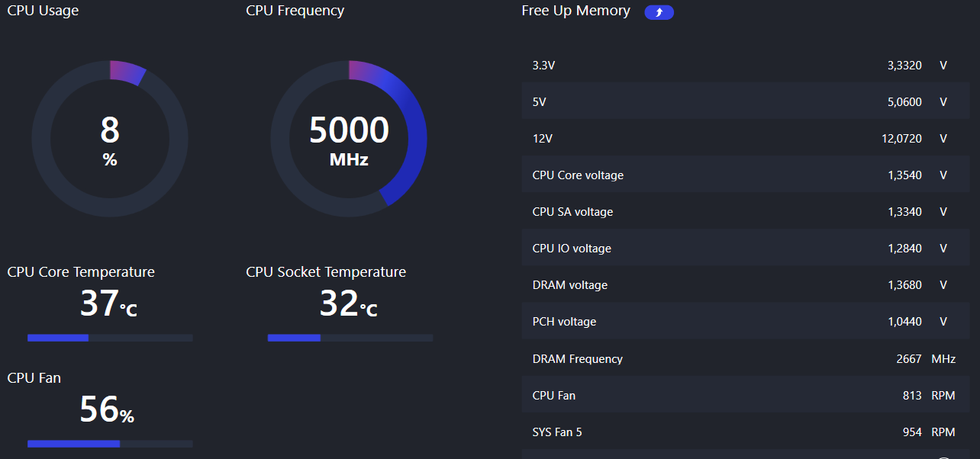Select the 3.3V voltage row

[746, 66]
